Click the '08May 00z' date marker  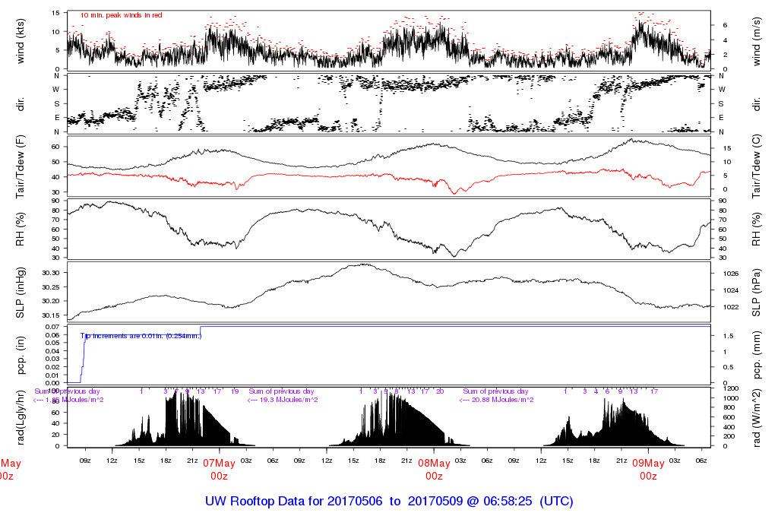434,470
